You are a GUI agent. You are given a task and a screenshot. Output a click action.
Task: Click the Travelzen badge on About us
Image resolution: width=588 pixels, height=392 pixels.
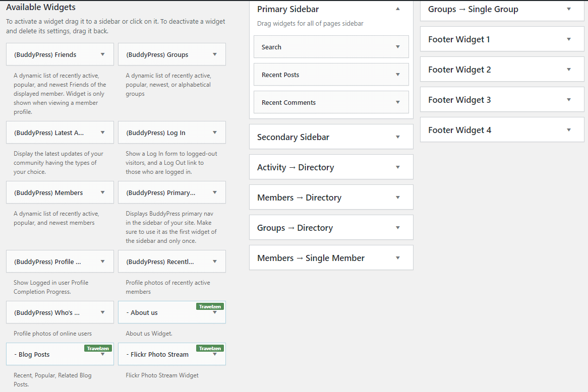210,306
